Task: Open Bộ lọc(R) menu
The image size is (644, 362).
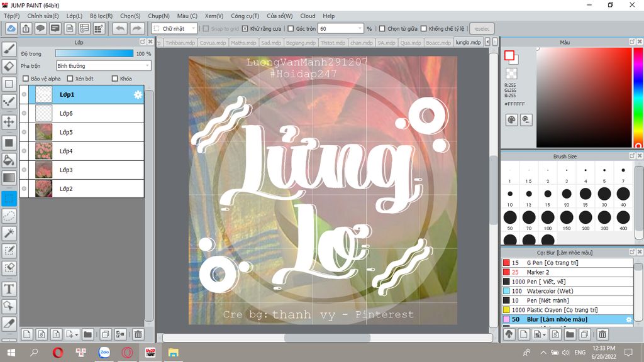Action: pos(101,16)
